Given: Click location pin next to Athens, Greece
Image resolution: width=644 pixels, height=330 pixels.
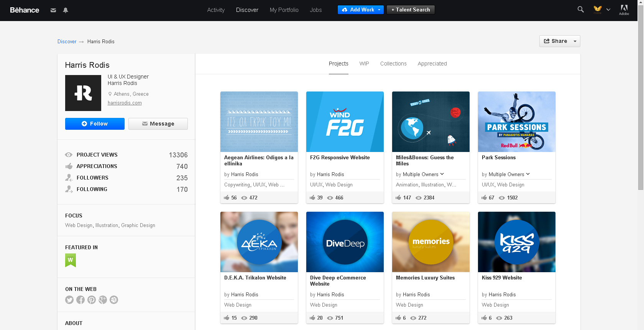Looking at the screenshot, I should click(x=110, y=94).
